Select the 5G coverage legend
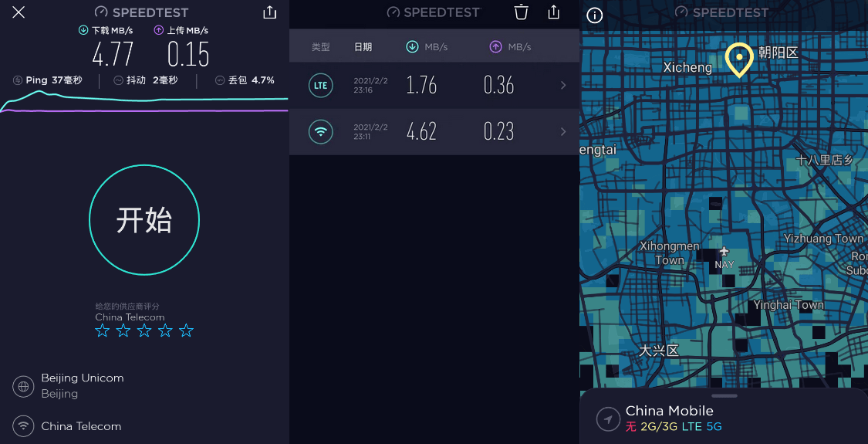Screen dimensions: 868x444 (x=714, y=427)
